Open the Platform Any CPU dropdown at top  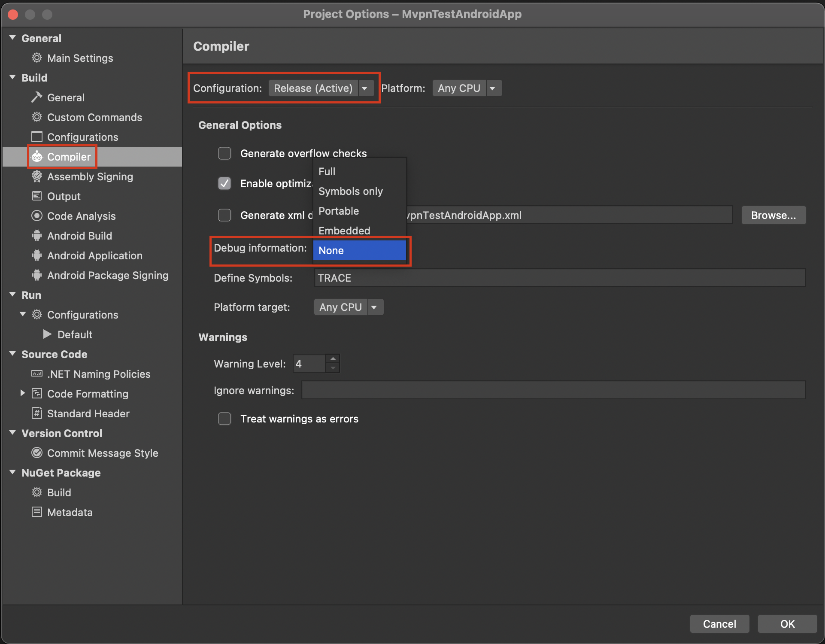pyautogui.click(x=467, y=88)
